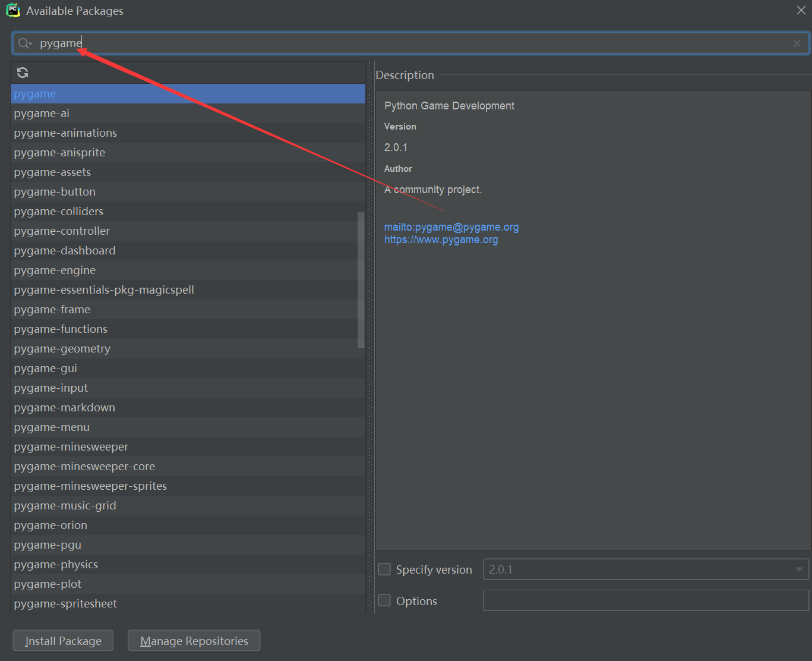The width and height of the screenshot is (812, 661).
Task: Close the Available Packages dialog
Action: 801,10
